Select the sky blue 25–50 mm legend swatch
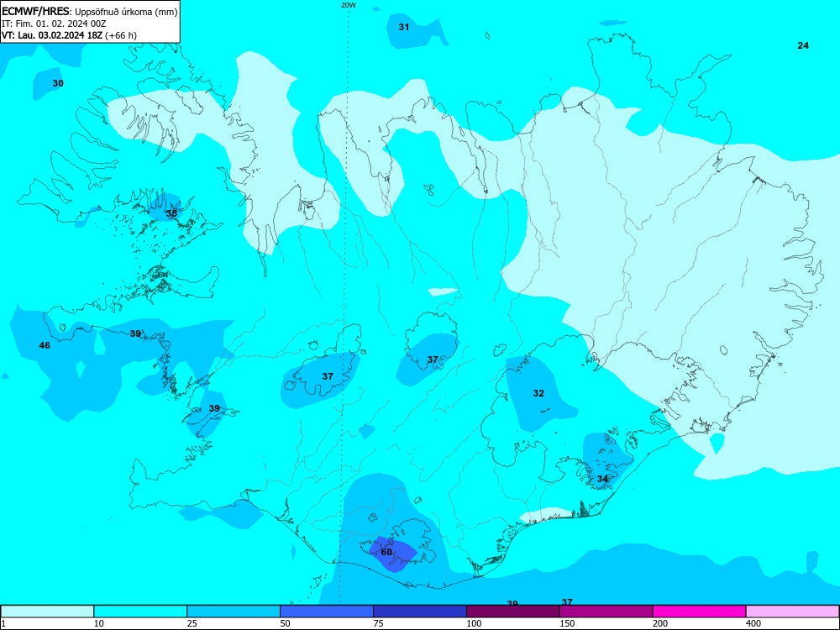The width and height of the screenshot is (840, 630). point(234,612)
